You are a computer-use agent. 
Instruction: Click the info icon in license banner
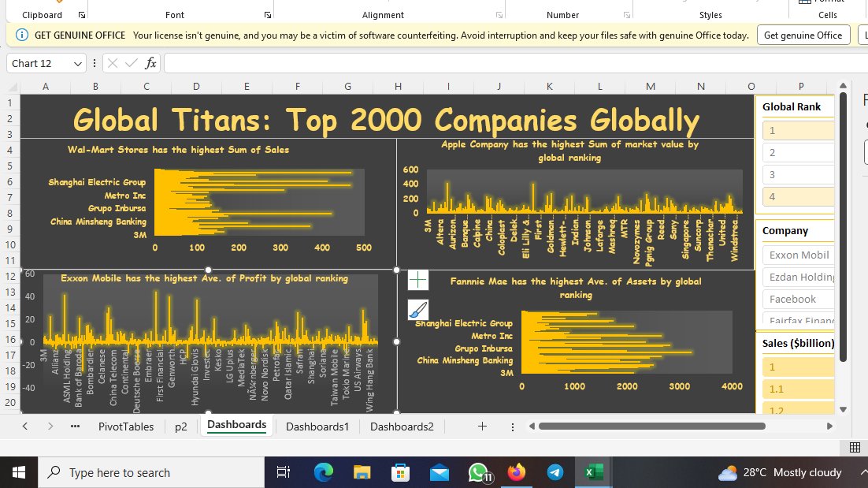(21, 35)
